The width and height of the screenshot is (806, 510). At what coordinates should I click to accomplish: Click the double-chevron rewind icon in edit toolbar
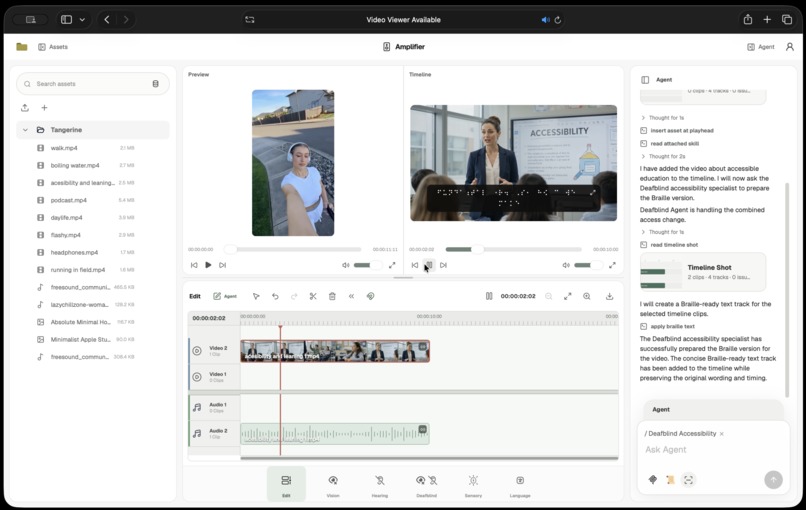[351, 296]
